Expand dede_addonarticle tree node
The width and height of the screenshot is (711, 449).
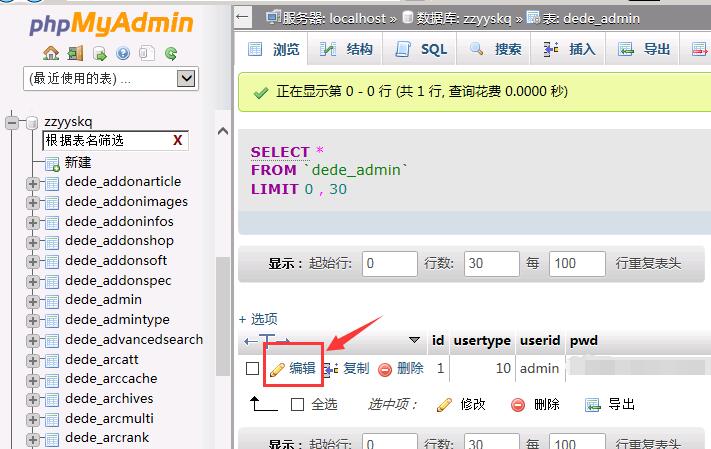tap(33, 184)
